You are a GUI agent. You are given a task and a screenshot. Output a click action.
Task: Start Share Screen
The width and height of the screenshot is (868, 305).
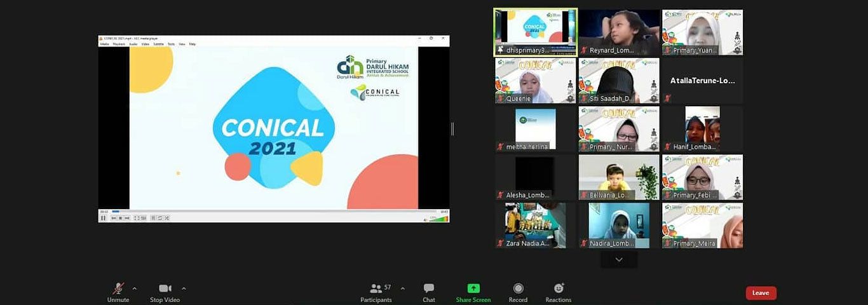(473, 292)
